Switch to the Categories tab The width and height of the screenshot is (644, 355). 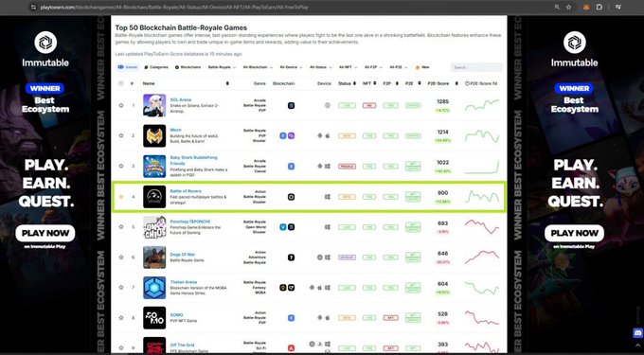click(156, 67)
